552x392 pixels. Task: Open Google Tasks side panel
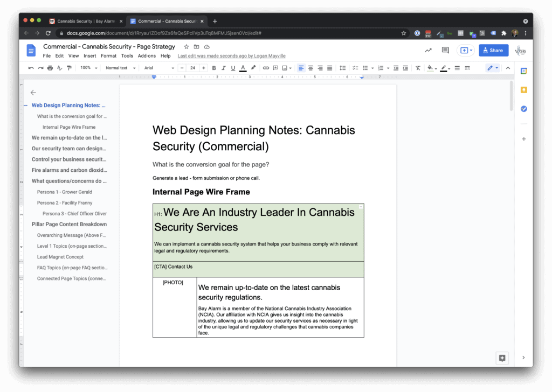523,109
